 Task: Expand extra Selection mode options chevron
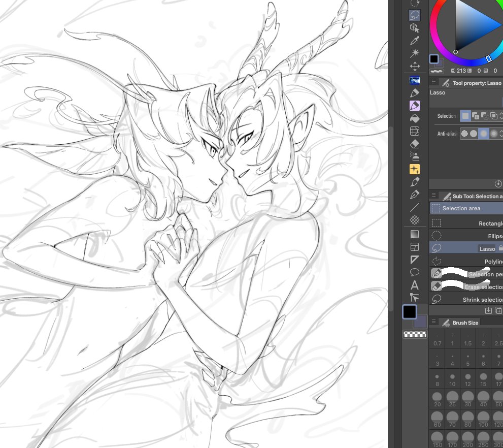click(x=501, y=116)
